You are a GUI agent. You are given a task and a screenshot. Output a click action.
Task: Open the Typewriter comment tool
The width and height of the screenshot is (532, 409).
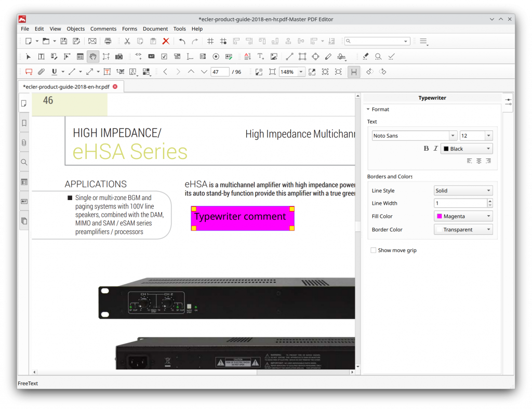(107, 71)
